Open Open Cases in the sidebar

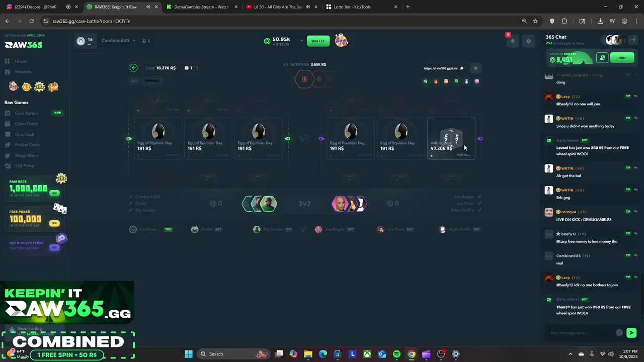[26, 124]
